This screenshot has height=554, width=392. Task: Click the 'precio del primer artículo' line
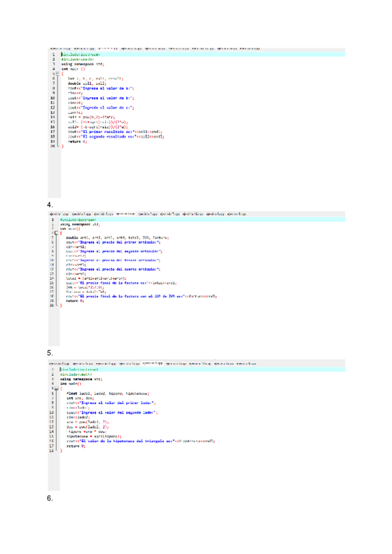pos(113,242)
